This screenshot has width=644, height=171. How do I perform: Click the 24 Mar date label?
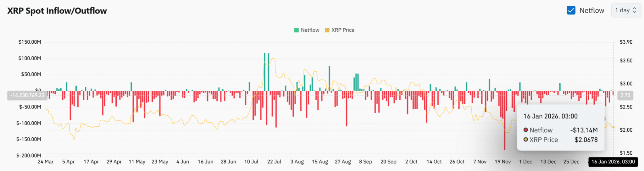(x=46, y=162)
